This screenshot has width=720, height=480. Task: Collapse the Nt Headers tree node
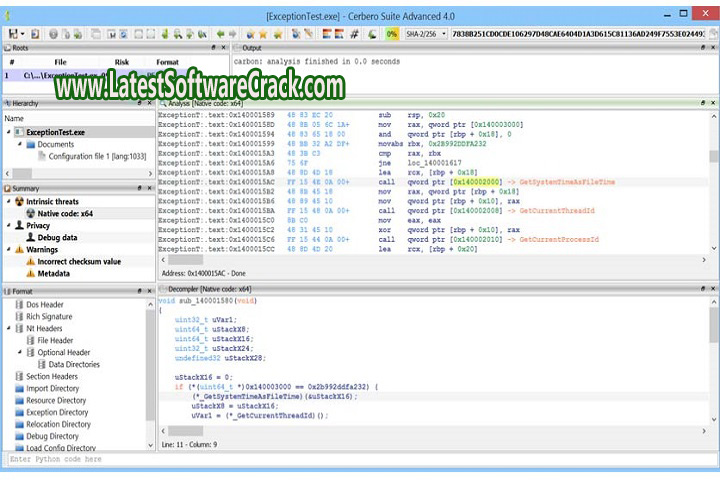tap(9, 328)
